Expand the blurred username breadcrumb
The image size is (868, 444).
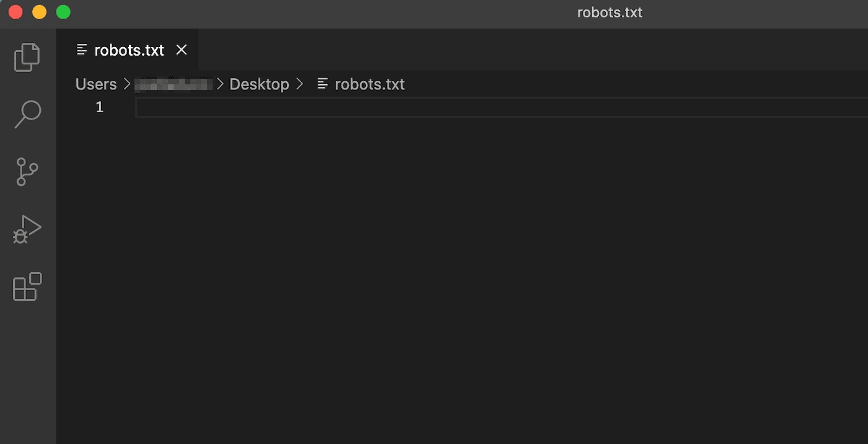172,83
